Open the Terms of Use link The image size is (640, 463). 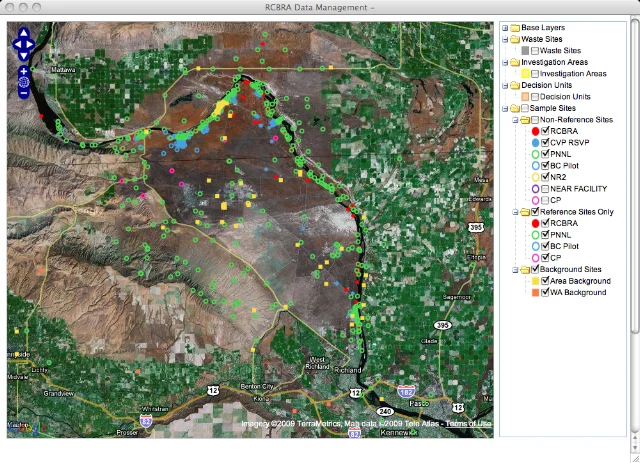(468, 424)
